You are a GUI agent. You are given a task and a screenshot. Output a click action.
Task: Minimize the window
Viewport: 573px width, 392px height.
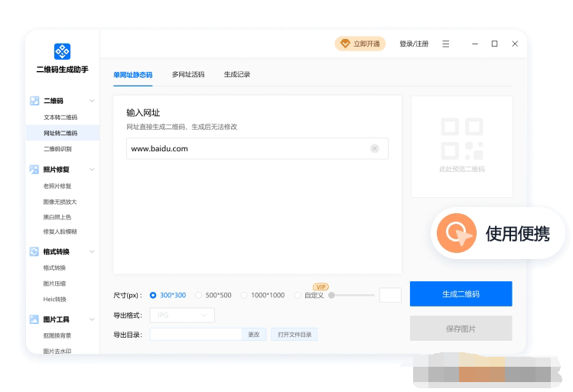[475, 44]
